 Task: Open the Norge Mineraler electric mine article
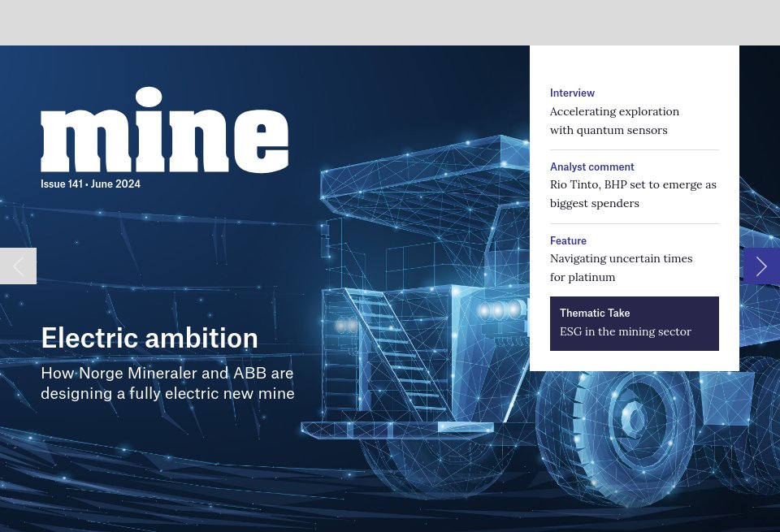[x=167, y=383]
